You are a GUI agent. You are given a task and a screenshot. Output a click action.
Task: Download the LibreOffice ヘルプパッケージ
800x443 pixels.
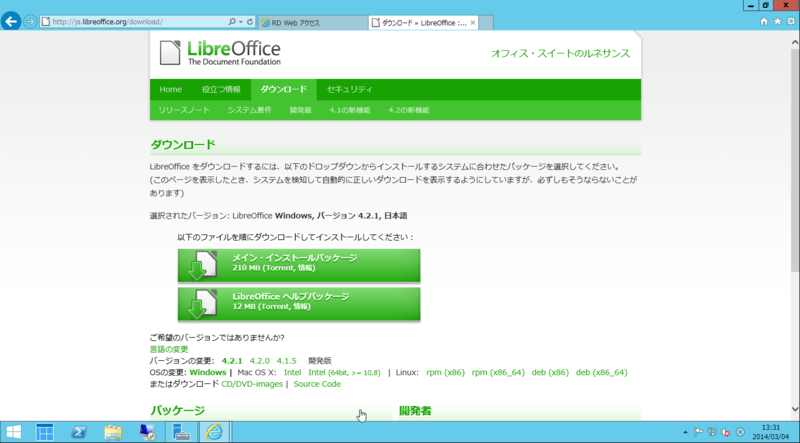coord(299,304)
